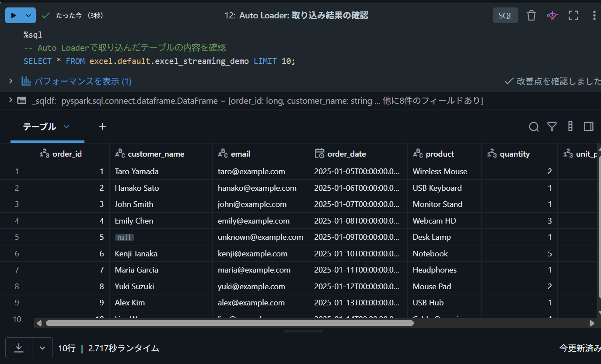Open the cell's kebab menu

pyautogui.click(x=594, y=16)
